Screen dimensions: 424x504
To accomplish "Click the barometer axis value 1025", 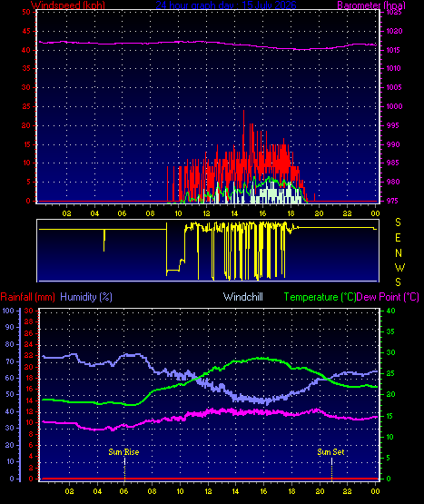I will (394, 12).
